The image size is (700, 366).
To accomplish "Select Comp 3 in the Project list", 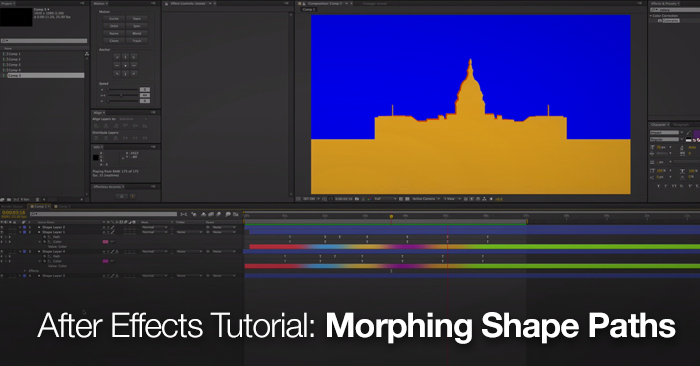I will [14, 65].
